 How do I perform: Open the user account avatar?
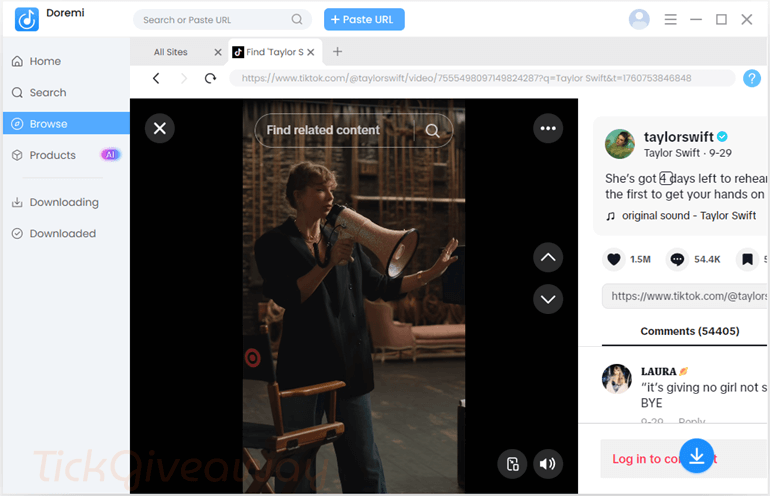[x=639, y=19]
